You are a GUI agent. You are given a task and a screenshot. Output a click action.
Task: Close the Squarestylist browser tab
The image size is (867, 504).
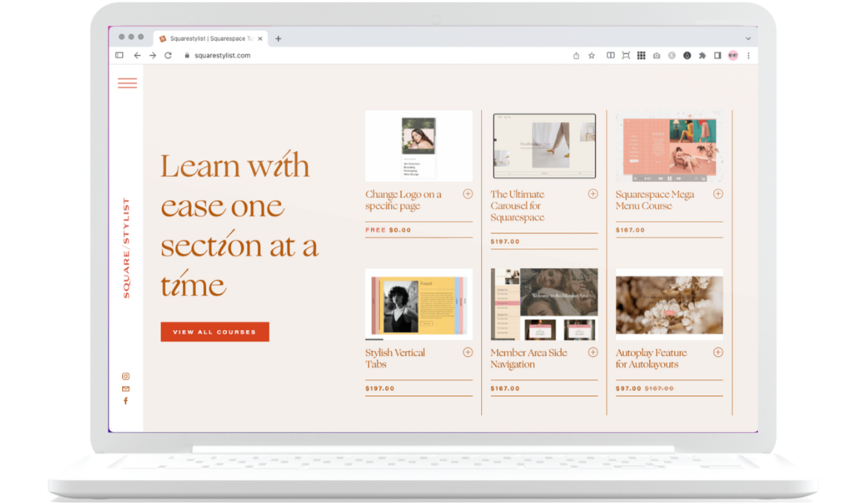(x=261, y=39)
